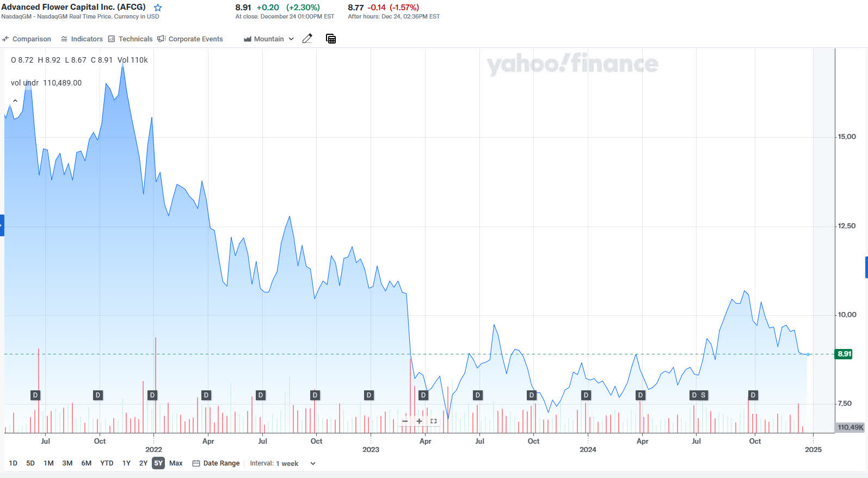The width and height of the screenshot is (868, 478).
Task: Zoom out chart with minus button
Action: pyautogui.click(x=405, y=421)
